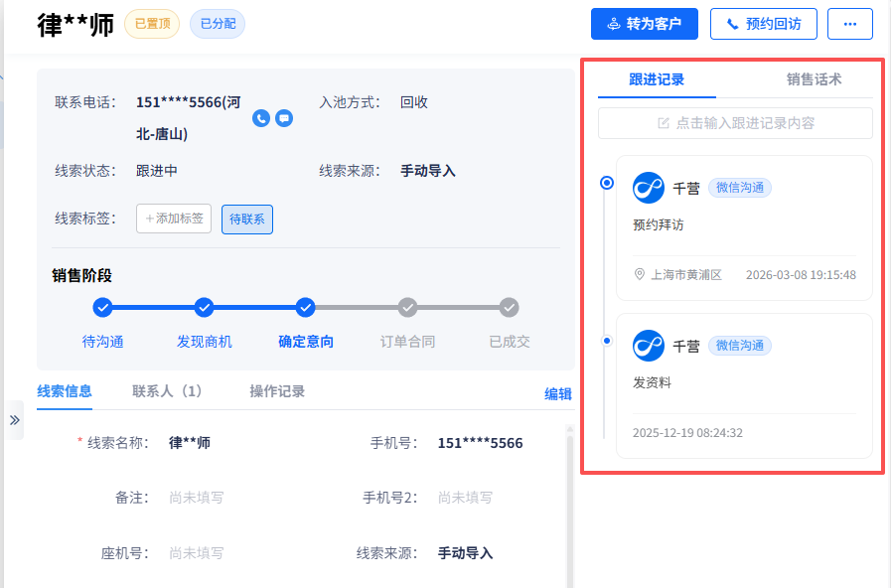The height and width of the screenshot is (588, 891).
Task: Click the 待联系 tag
Action: tap(247, 219)
